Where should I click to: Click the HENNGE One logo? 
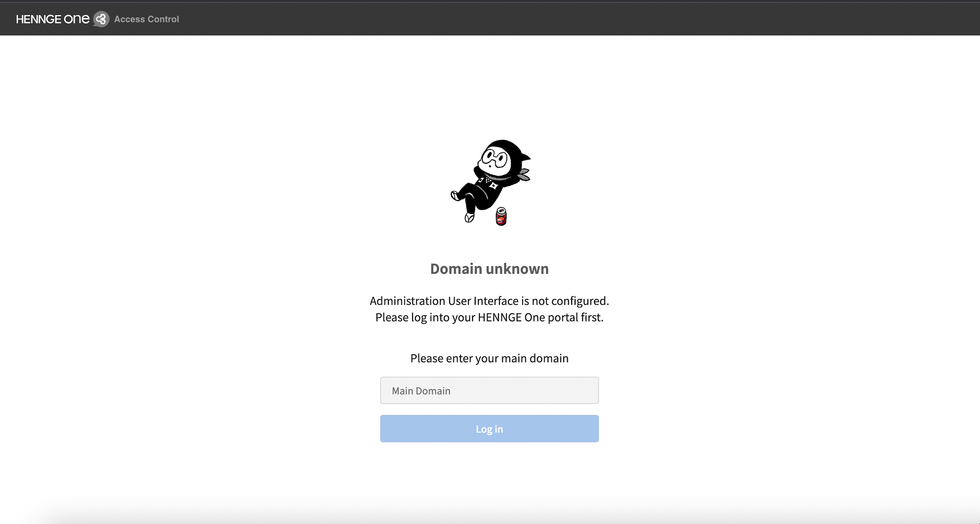[x=53, y=19]
